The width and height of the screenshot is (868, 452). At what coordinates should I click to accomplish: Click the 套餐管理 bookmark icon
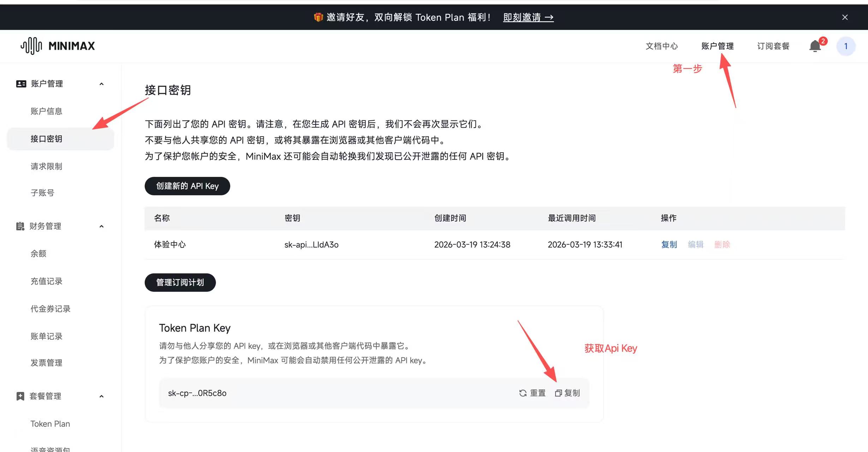[x=20, y=396]
